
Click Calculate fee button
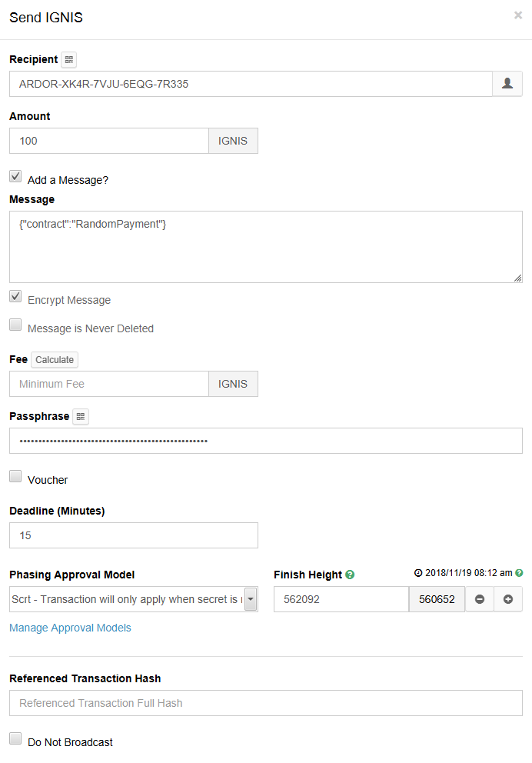click(x=55, y=360)
